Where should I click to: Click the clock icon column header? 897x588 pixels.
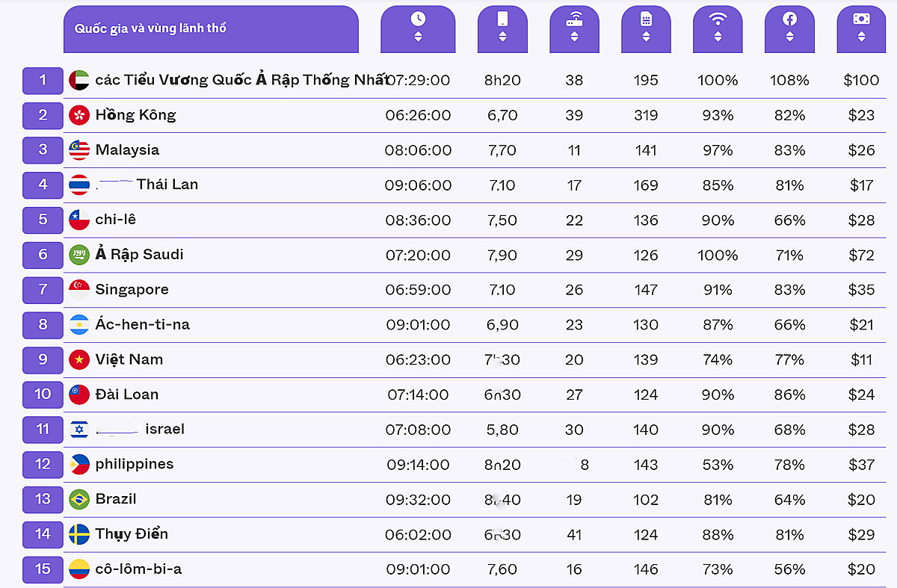[418, 19]
